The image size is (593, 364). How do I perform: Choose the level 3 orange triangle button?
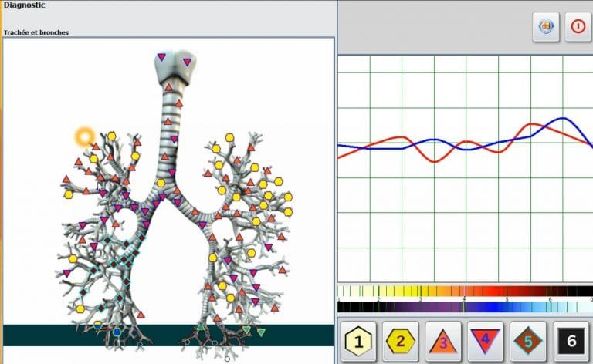point(443,341)
